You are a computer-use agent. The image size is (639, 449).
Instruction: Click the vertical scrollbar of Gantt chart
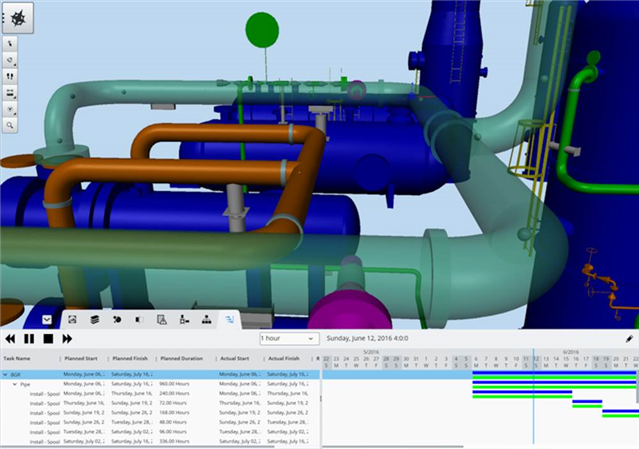[637, 387]
